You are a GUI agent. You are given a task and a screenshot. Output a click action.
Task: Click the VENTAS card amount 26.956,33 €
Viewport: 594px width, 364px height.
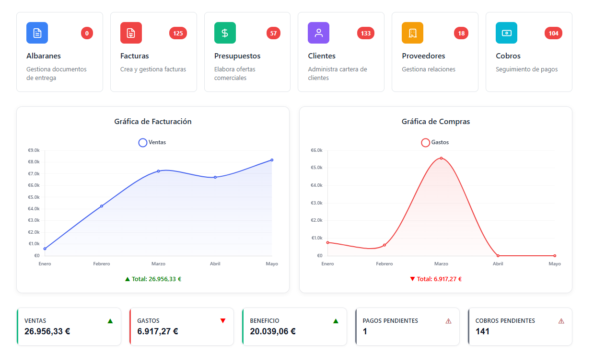[47, 331]
